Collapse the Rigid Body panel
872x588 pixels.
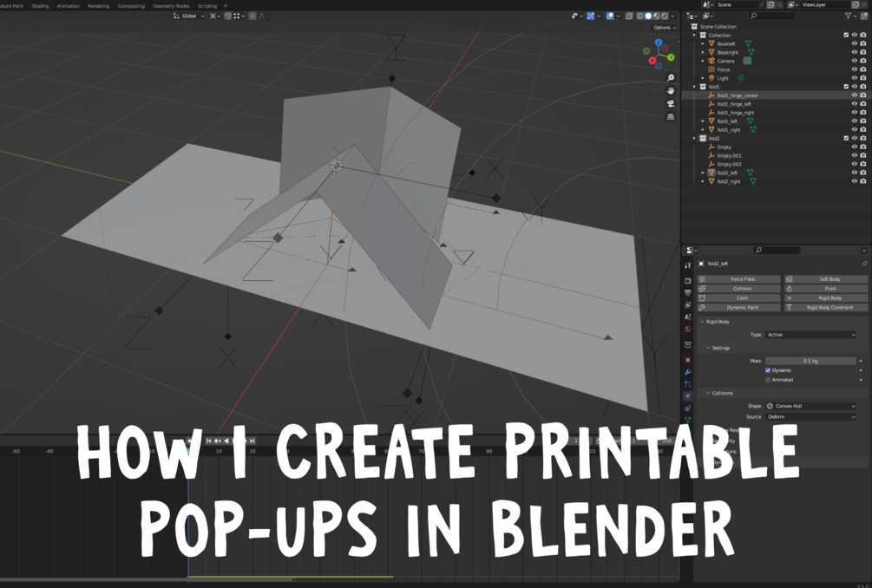tap(703, 322)
